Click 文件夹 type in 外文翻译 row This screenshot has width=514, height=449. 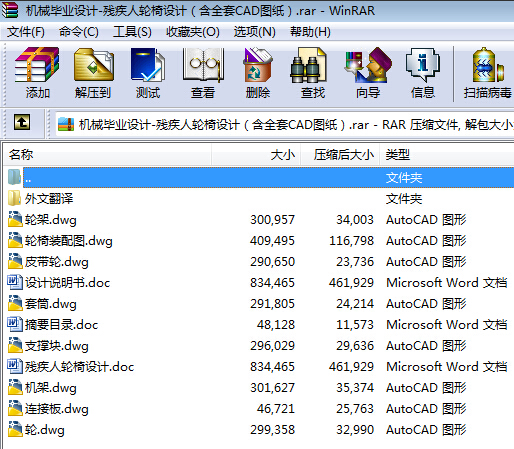(404, 199)
